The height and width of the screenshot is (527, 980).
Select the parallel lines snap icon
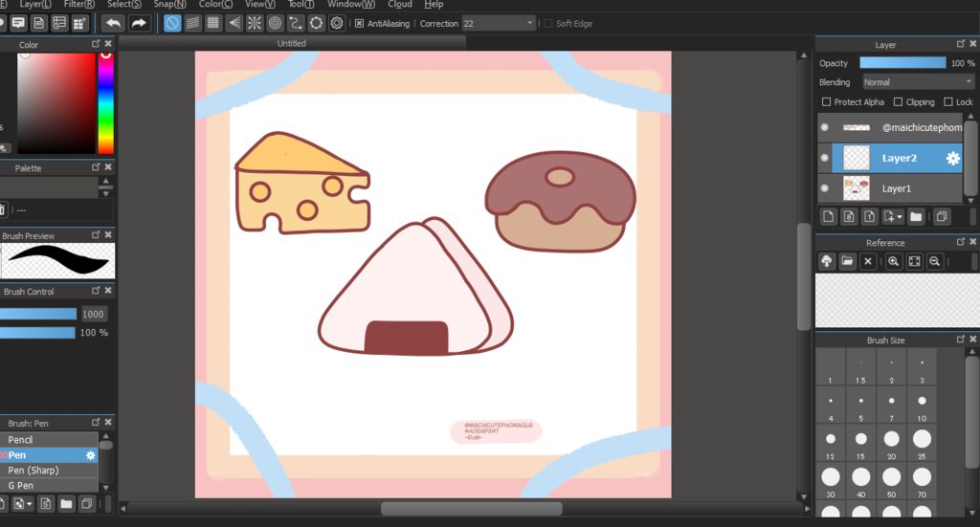pos(192,23)
